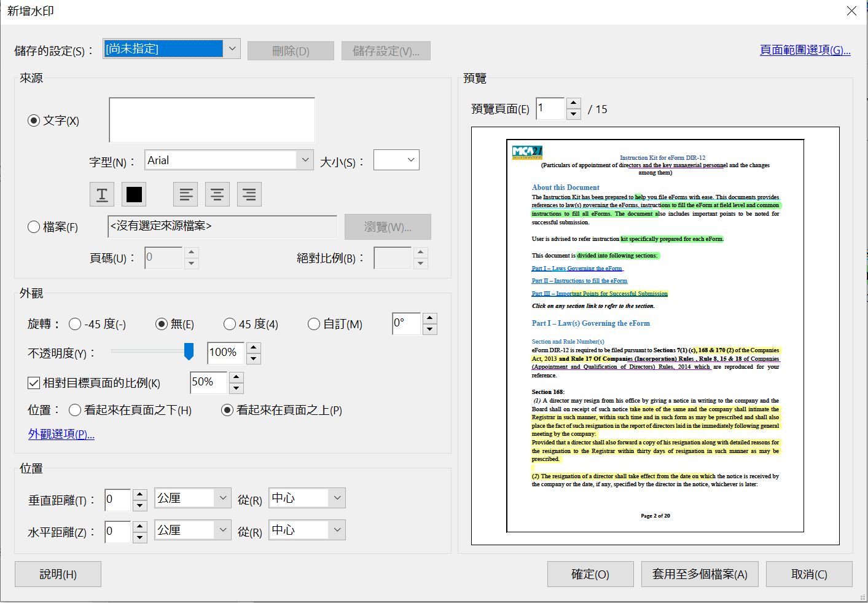The image size is (868, 603).
Task: Center-align the watermark text
Action: pyautogui.click(x=217, y=194)
